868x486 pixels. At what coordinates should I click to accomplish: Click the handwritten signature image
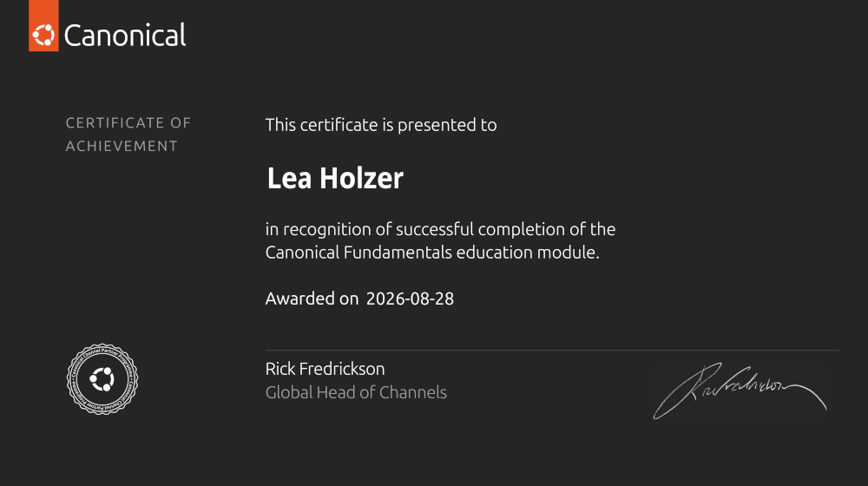740,391
